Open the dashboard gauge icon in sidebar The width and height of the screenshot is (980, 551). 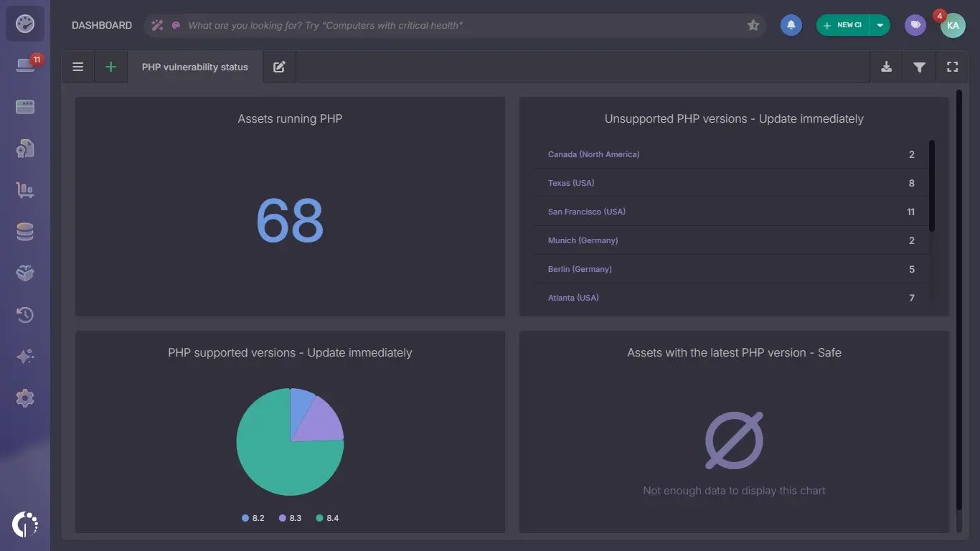click(25, 24)
